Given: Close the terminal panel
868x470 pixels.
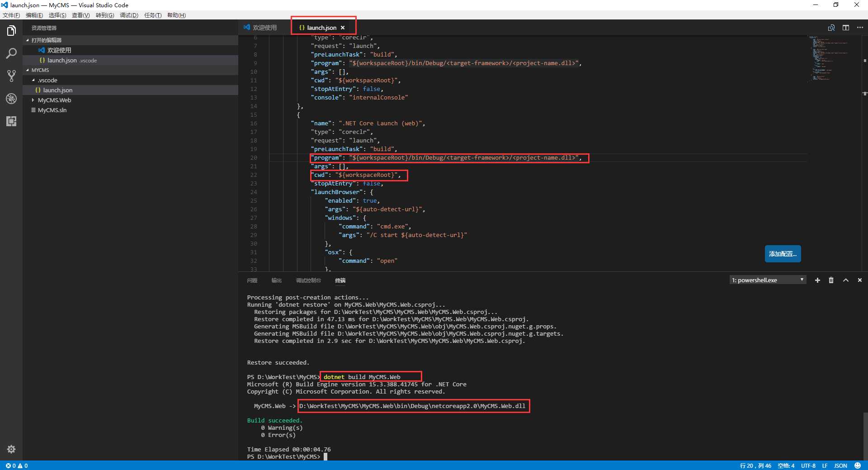Looking at the screenshot, I should click(860, 280).
